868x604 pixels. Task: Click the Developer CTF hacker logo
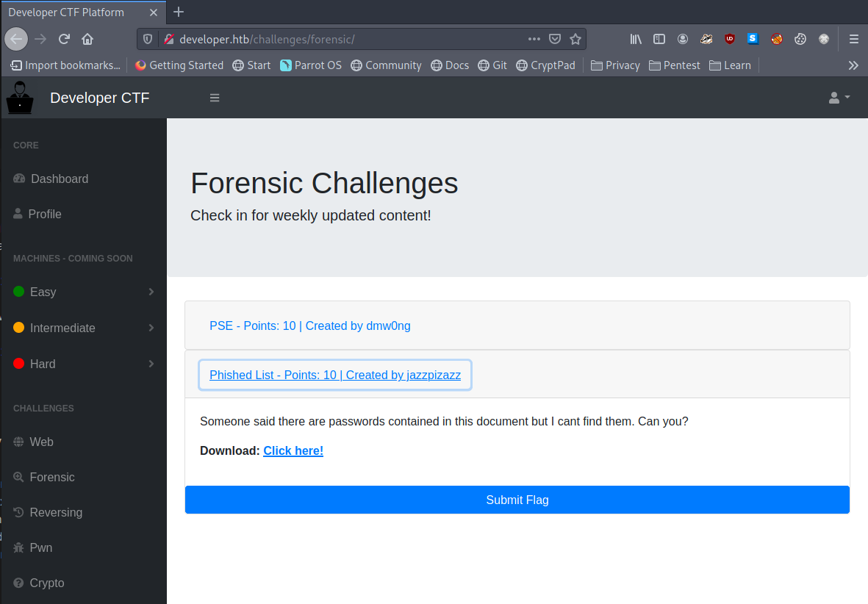(19, 98)
